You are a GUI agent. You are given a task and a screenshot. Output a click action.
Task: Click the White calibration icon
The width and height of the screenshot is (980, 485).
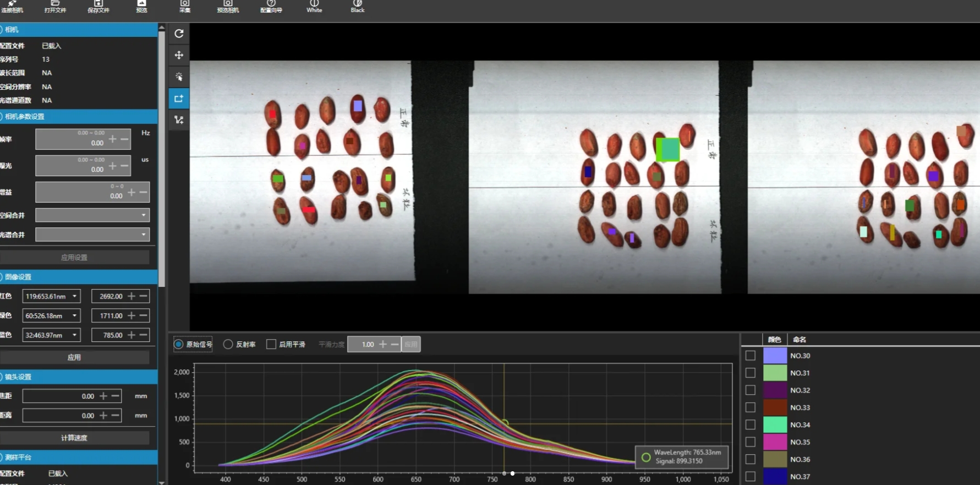pos(314,6)
